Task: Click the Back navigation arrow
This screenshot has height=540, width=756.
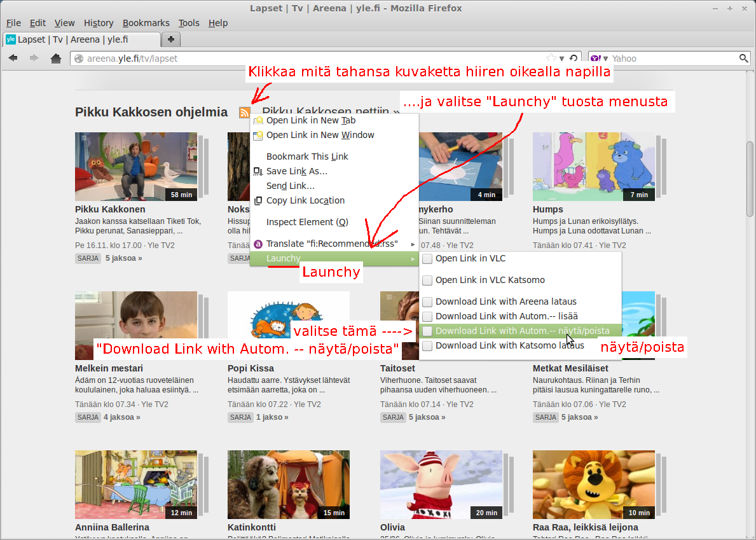Action: [x=13, y=59]
